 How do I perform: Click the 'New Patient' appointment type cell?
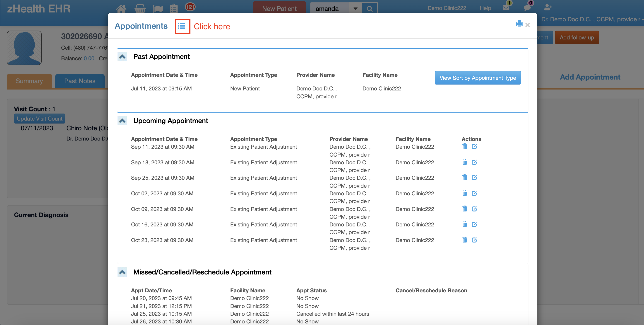[245, 89]
